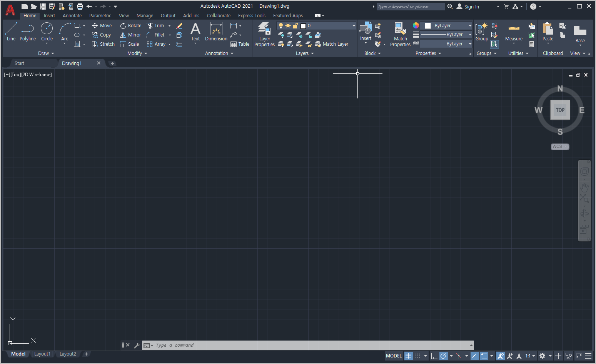Toggle auto-add annotation scales in status bar
Image resolution: width=596 pixels, height=364 pixels.
tap(510, 356)
